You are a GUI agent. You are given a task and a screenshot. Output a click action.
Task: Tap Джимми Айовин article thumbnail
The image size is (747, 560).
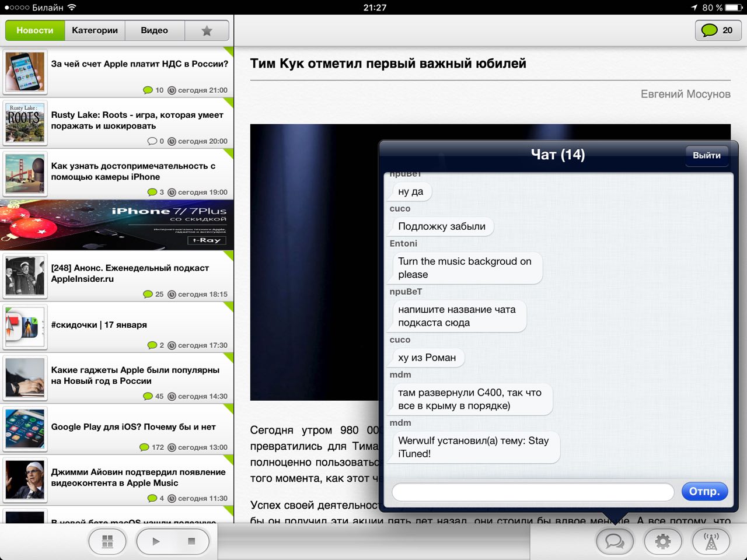tap(25, 480)
